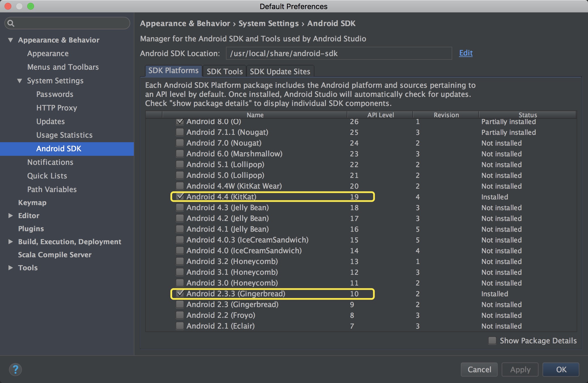The width and height of the screenshot is (588, 383).
Task: Check Android 5.1 (Lollipop) checkbox
Action: 180,165
